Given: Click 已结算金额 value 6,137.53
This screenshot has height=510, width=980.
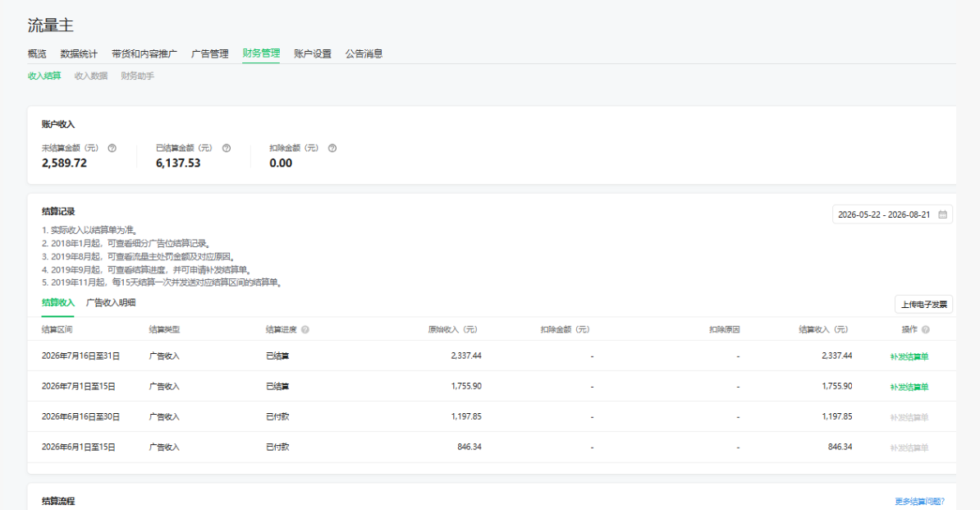Looking at the screenshot, I should (x=178, y=163).
